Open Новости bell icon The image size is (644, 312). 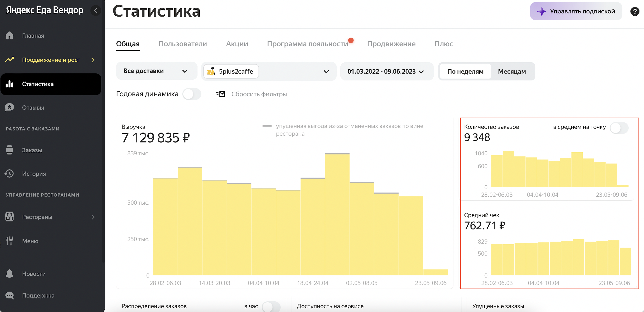tap(9, 273)
